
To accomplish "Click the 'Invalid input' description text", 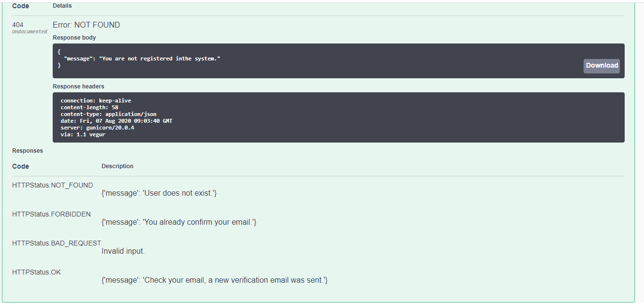I will pyautogui.click(x=123, y=251).
